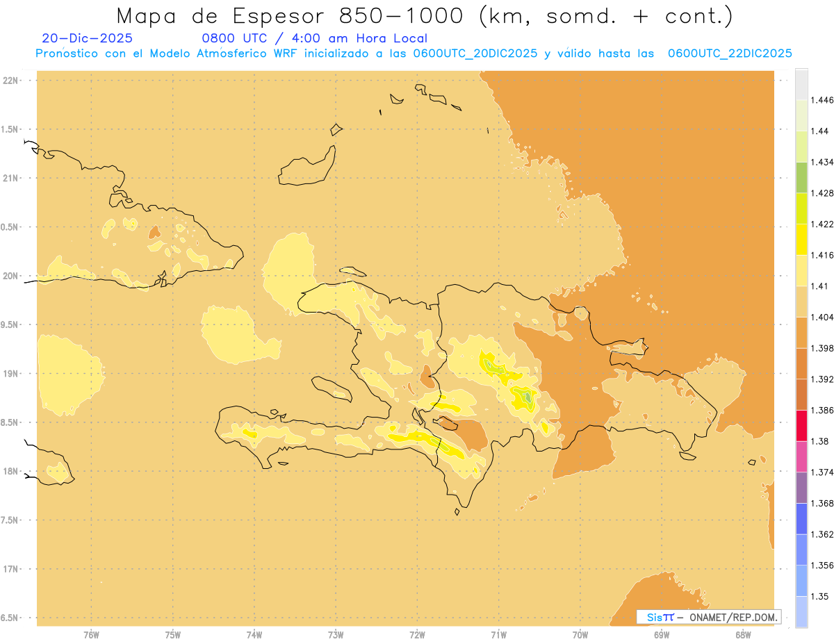Click the '22N' latitude label
Image resolution: width=834 pixels, height=644 pixels.
tap(10, 81)
